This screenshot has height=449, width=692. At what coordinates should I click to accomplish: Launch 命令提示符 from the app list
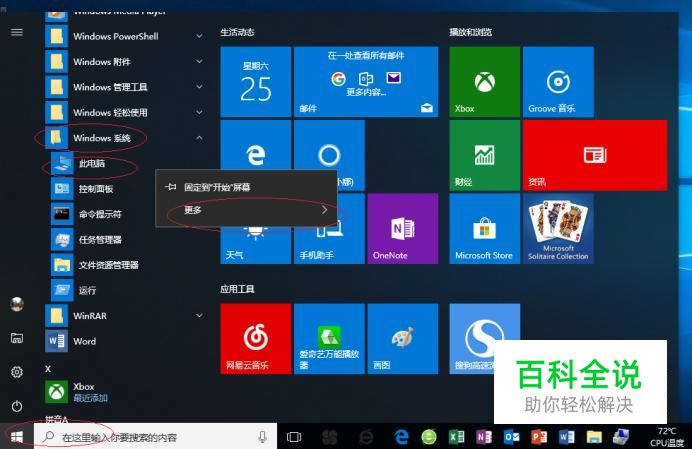point(102,215)
